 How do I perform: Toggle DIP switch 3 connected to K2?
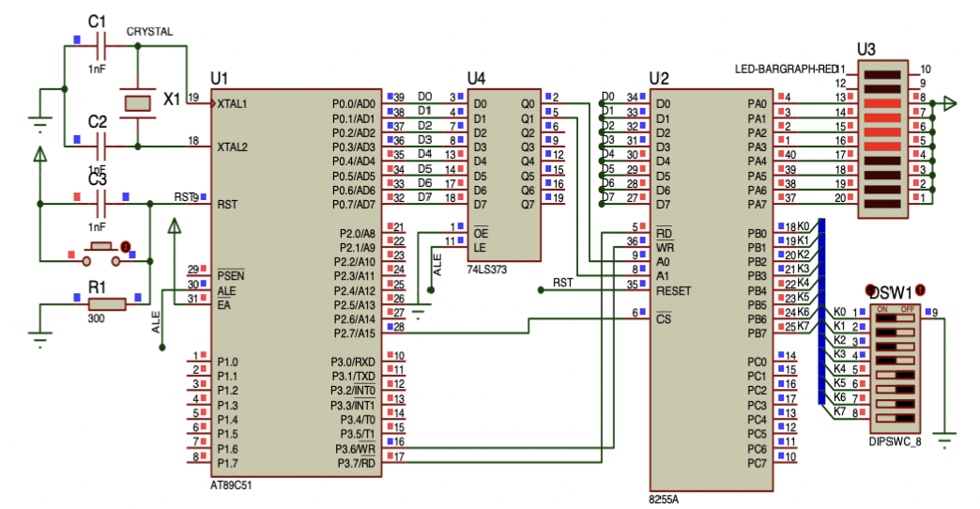(x=895, y=347)
